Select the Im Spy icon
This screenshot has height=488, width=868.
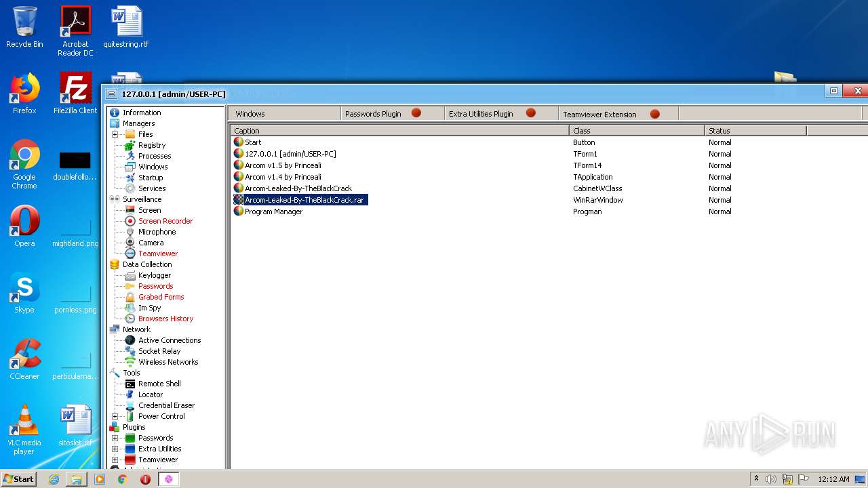click(130, 308)
